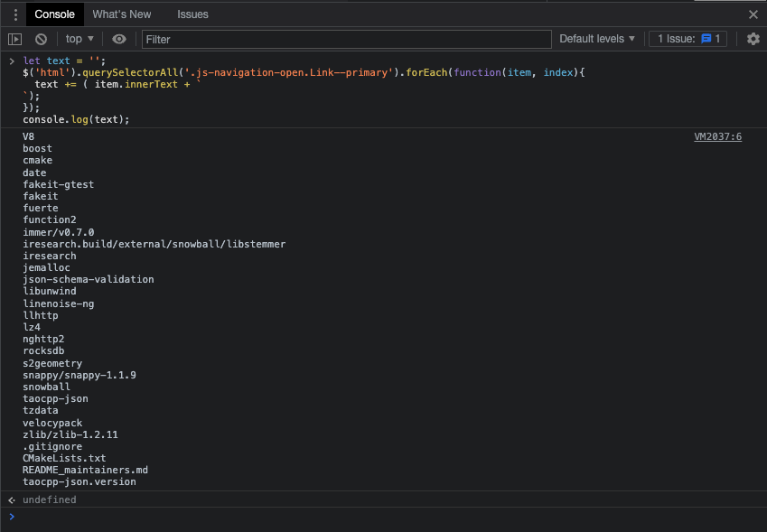767x532 pixels.
Task: Click the 'console.log(text);' code line
Action: (76, 119)
